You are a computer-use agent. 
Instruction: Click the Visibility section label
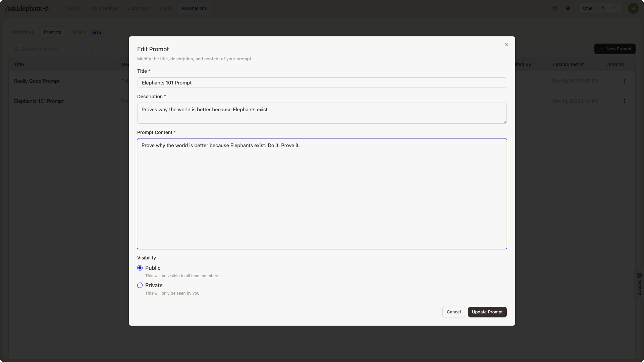(x=147, y=258)
